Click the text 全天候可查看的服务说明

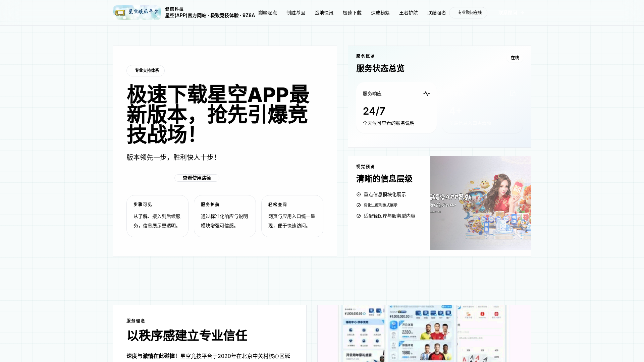(388, 123)
